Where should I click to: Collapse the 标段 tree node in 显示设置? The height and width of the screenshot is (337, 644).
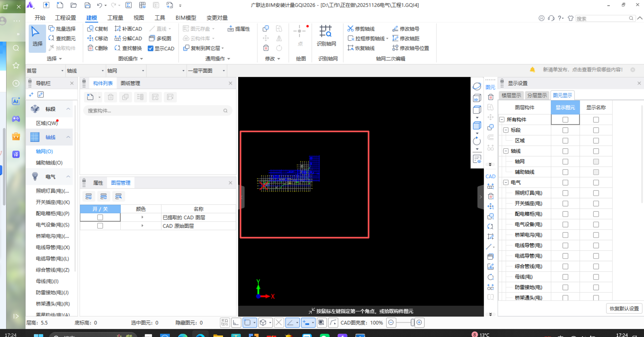(506, 130)
